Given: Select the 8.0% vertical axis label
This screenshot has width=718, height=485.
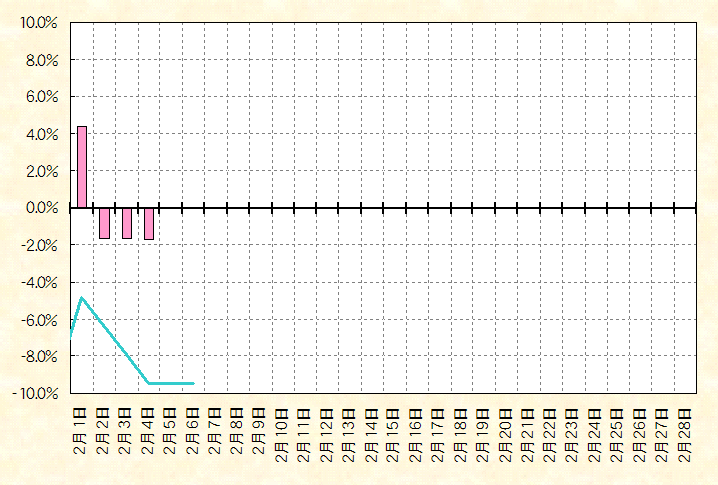Looking at the screenshot, I should [41, 60].
